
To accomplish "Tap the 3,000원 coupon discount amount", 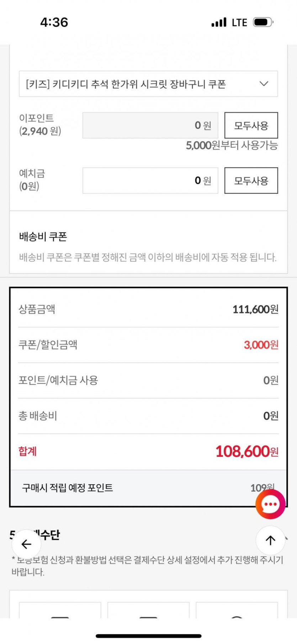I will point(261,345).
